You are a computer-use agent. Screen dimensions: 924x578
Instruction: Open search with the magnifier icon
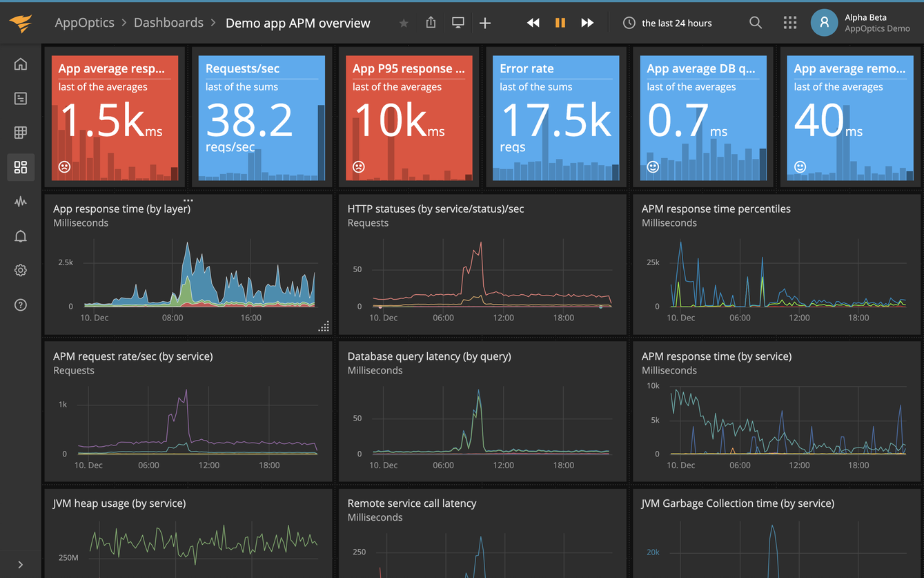point(755,22)
